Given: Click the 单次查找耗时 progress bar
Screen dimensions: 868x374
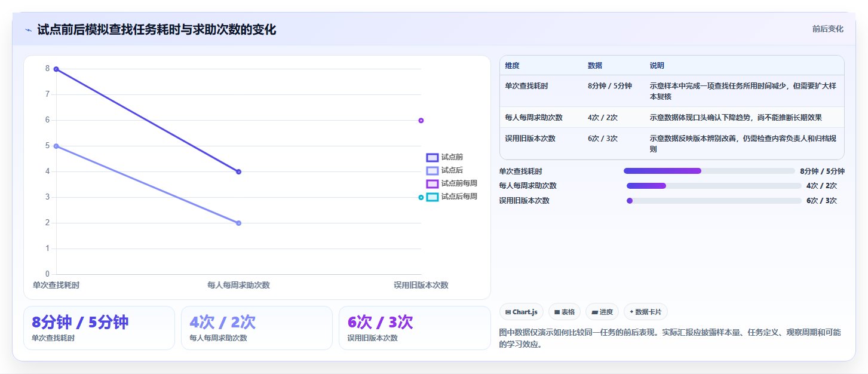Looking at the screenshot, I should (709, 171).
